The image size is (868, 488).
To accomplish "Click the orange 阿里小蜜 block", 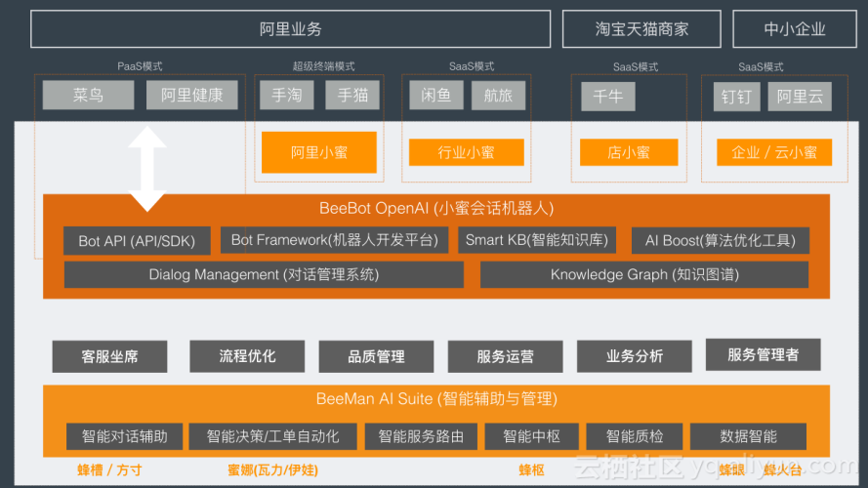I will (319, 152).
